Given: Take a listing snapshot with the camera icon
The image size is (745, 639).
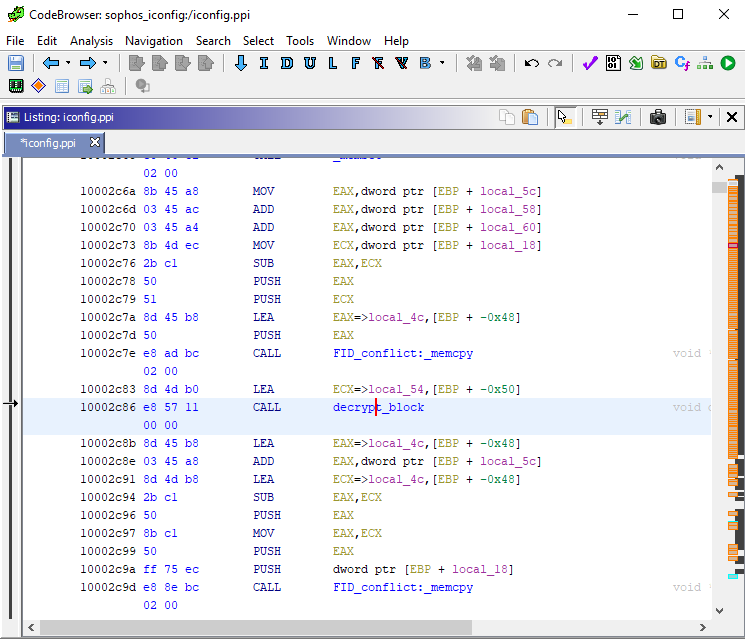Looking at the screenshot, I should coord(658,117).
